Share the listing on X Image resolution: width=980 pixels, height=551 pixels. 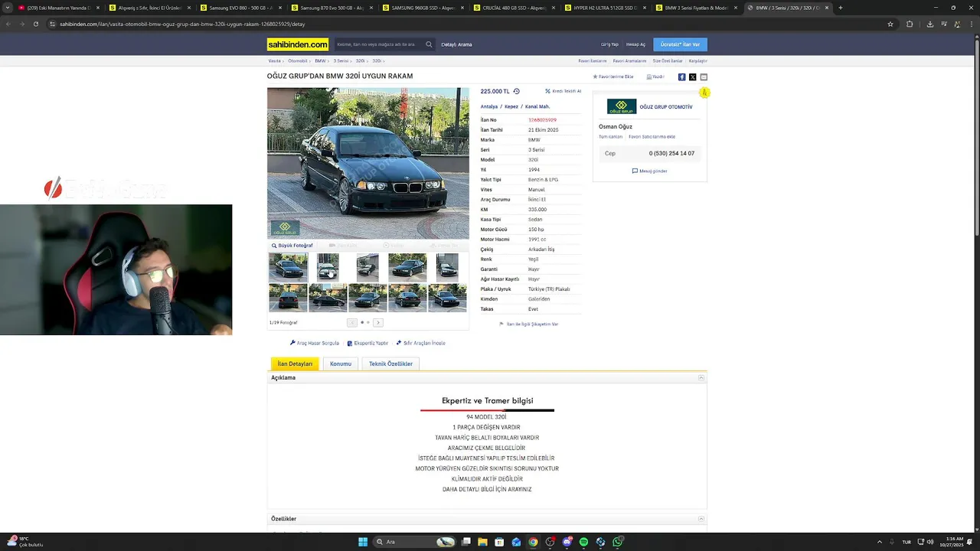692,77
